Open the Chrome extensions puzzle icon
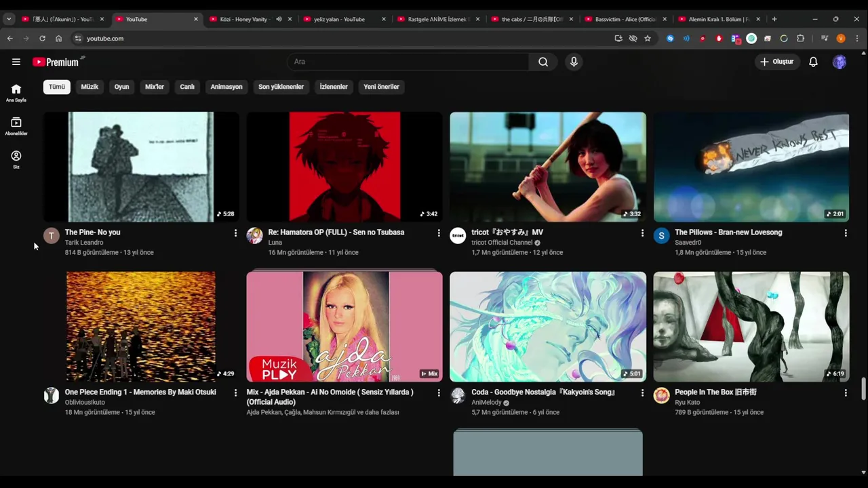This screenshot has height=488, width=868. (800, 39)
